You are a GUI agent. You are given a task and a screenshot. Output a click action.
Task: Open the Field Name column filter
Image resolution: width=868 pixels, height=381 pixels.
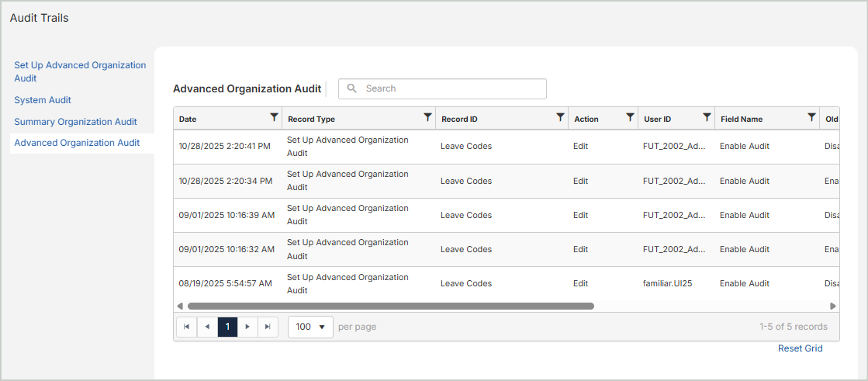[x=811, y=118]
